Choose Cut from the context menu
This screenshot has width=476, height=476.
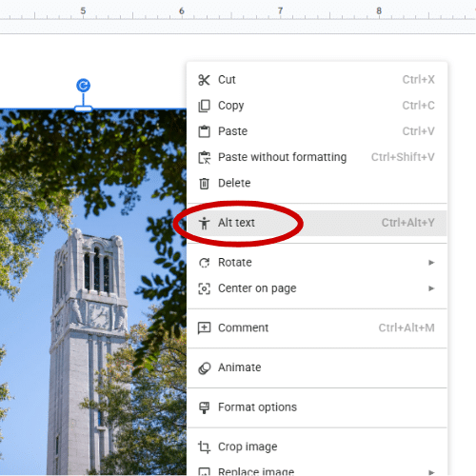(x=317, y=80)
